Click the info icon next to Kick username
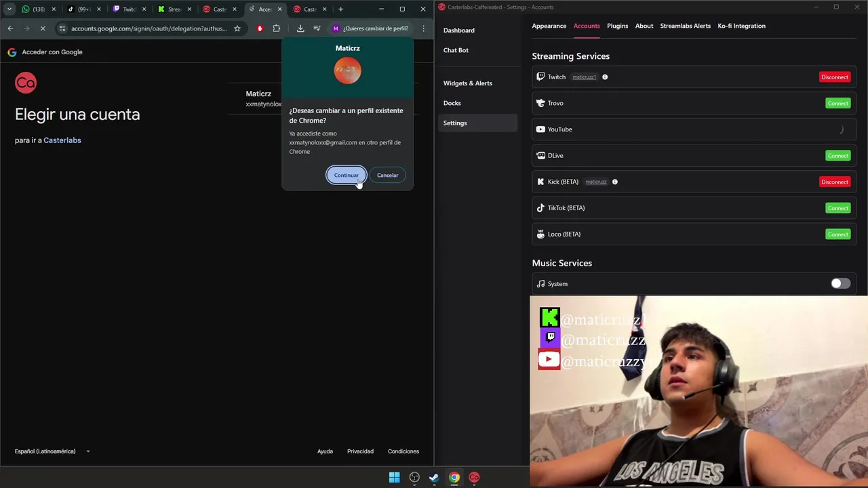868x488 pixels. [x=615, y=182]
